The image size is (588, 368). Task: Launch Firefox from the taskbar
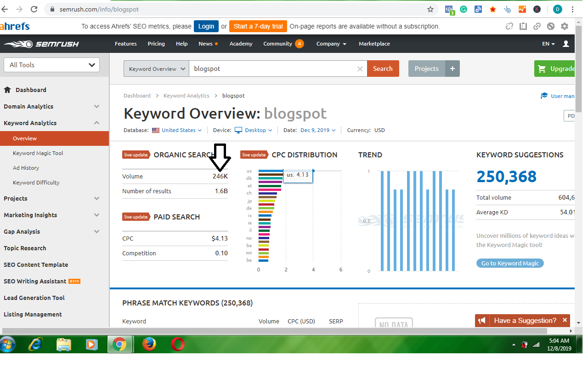pyautogui.click(x=149, y=344)
